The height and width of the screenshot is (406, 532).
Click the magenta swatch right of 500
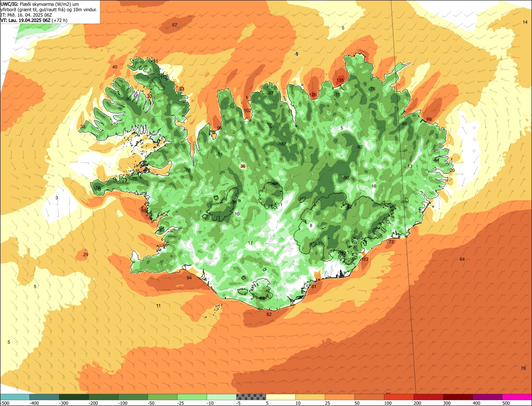[517, 397]
